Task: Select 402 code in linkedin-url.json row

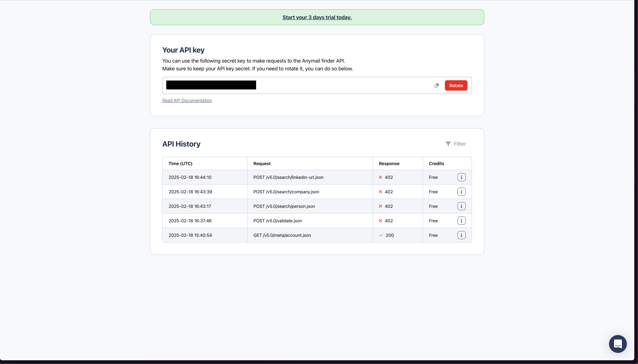Action: coord(389,177)
